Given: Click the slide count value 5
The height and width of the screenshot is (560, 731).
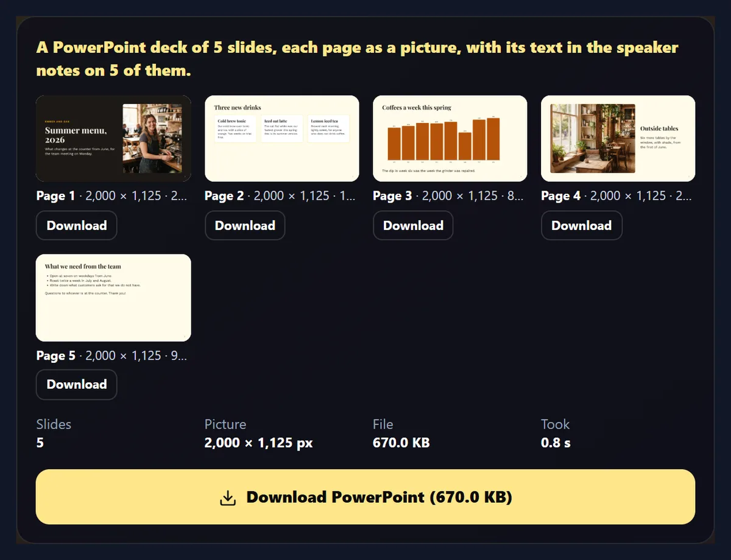Looking at the screenshot, I should tap(40, 443).
